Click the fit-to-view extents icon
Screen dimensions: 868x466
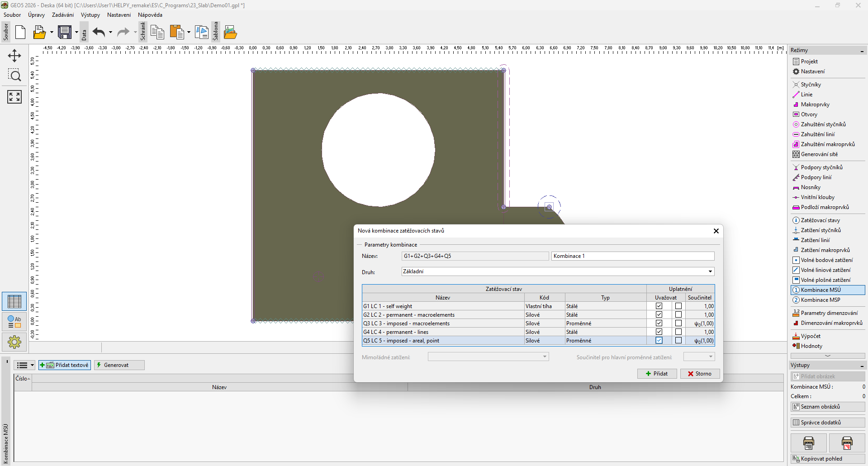[14, 96]
